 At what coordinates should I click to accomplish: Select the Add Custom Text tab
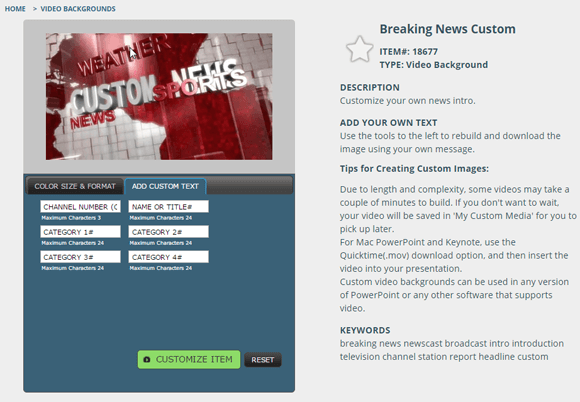tap(165, 186)
